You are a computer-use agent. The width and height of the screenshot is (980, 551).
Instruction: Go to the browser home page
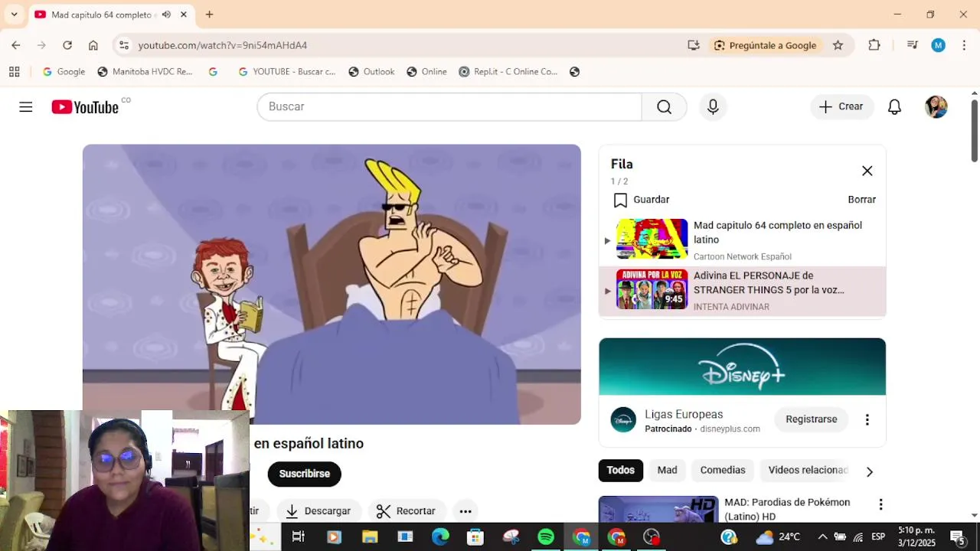[93, 45]
